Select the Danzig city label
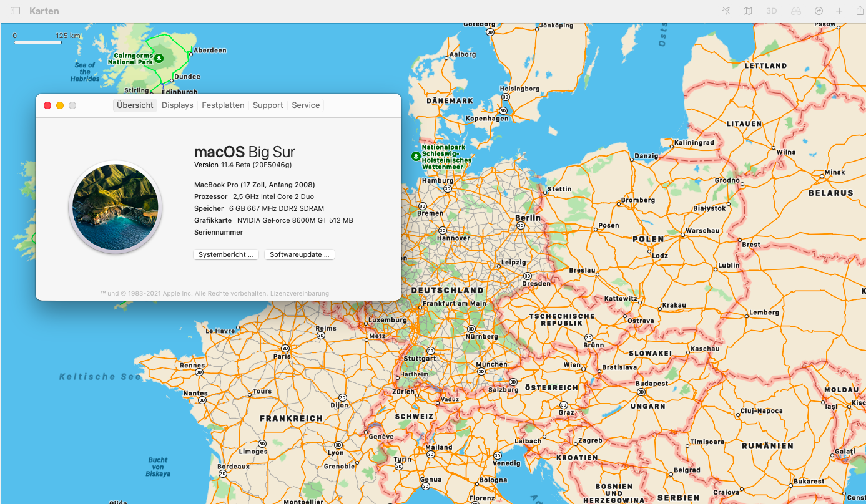This screenshot has height=504, width=866. coord(646,156)
